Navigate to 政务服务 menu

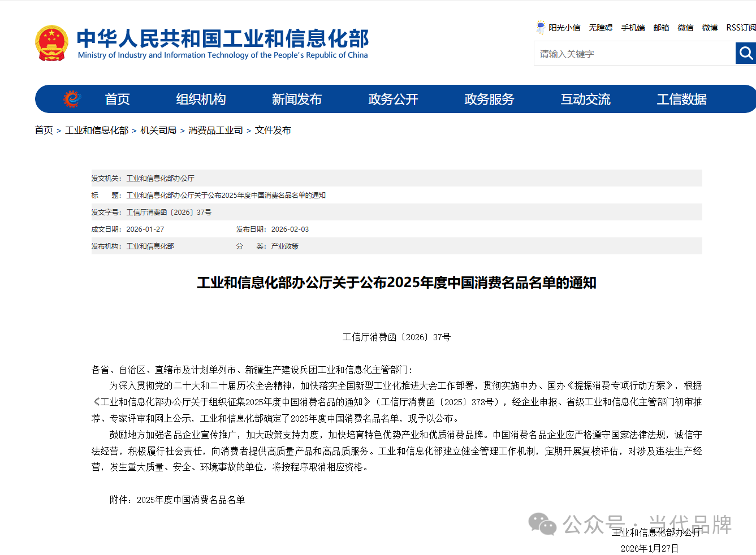click(x=489, y=99)
